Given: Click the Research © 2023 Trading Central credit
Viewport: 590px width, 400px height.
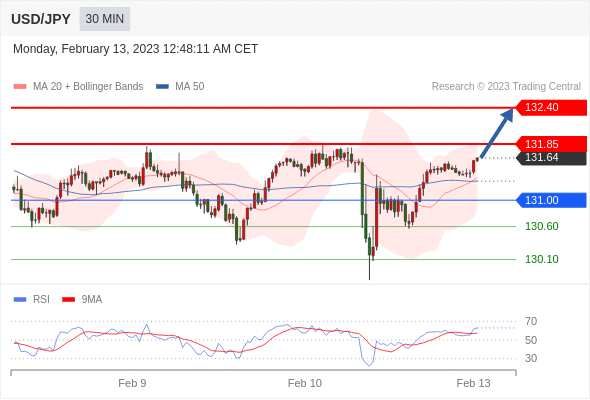Looking at the screenshot, I should 506,87.
